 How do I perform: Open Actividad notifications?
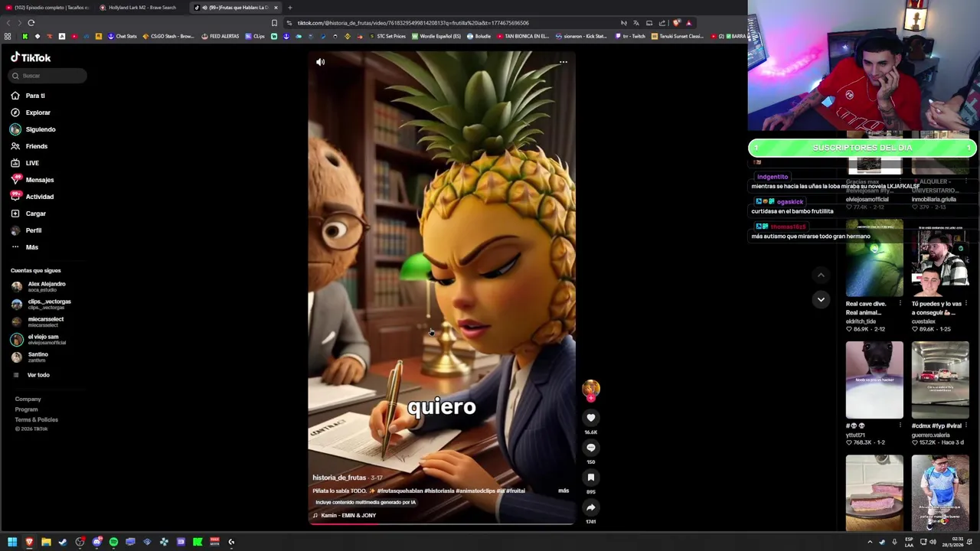pyautogui.click(x=39, y=197)
